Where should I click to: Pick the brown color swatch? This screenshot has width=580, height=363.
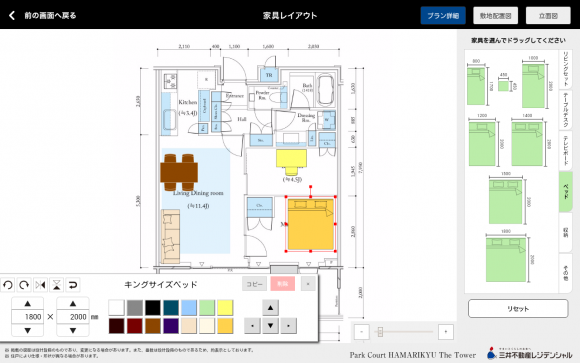point(153,326)
